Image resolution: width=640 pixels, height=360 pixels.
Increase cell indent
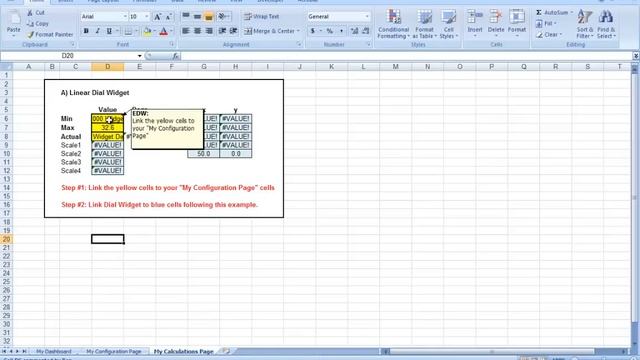pyautogui.click(x=233, y=31)
